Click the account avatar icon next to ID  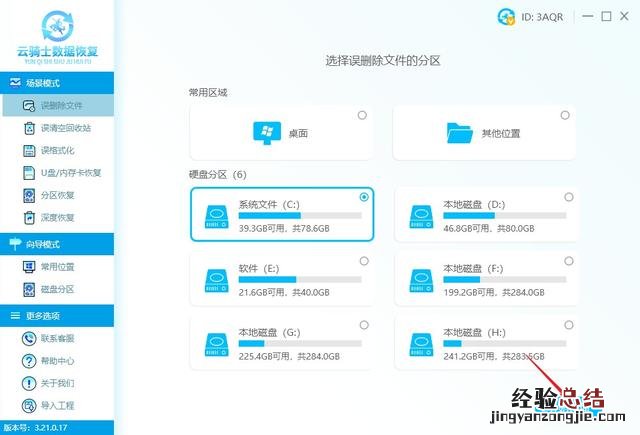[506, 17]
